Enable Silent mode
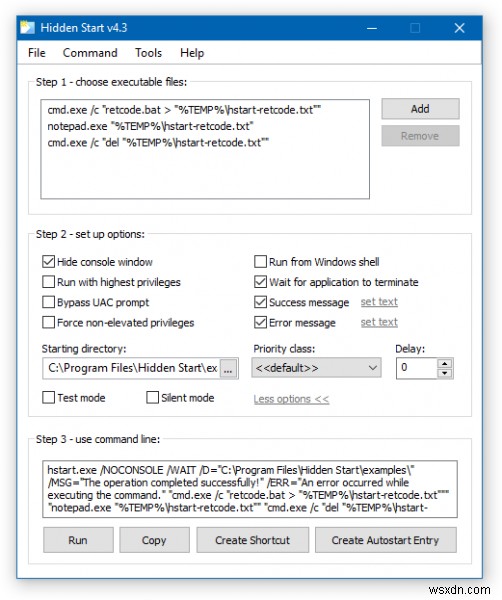 [152, 398]
